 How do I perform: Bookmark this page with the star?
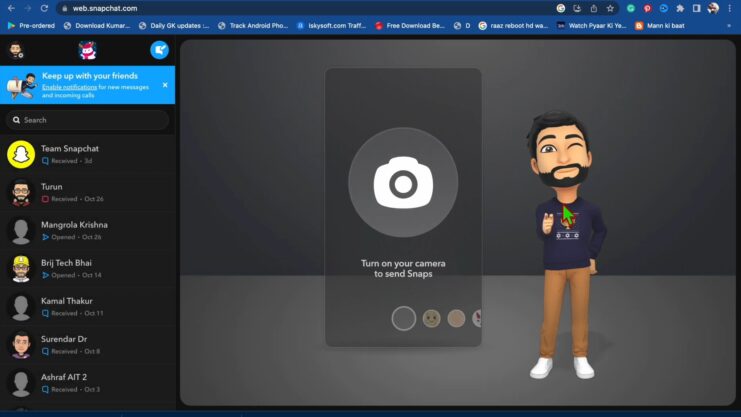tap(610, 8)
